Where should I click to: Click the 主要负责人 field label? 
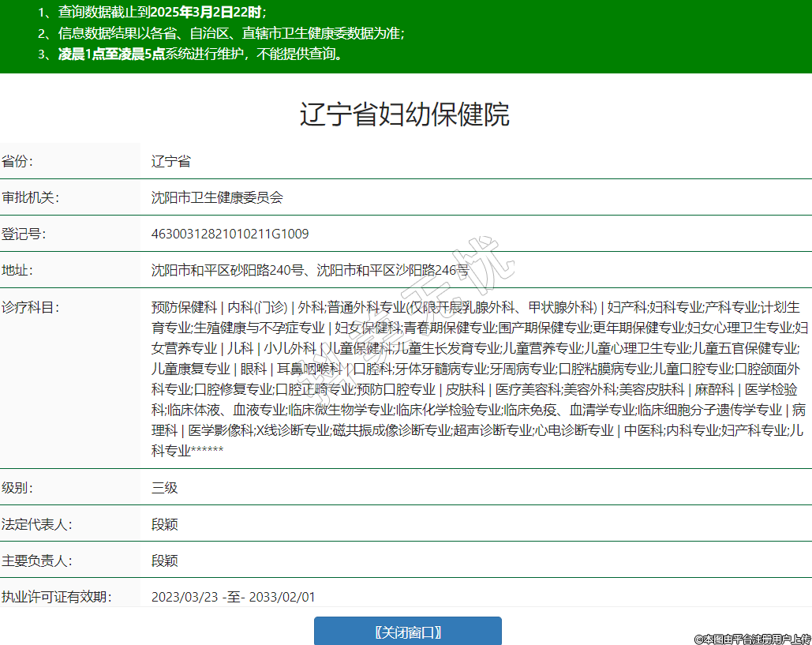36,561
